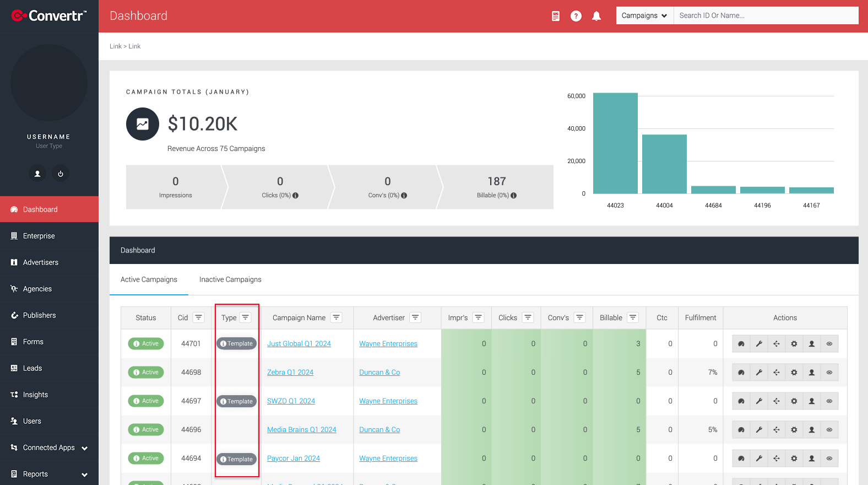
Task: Click the wrench icon for campaign 44701
Action: [759, 344]
